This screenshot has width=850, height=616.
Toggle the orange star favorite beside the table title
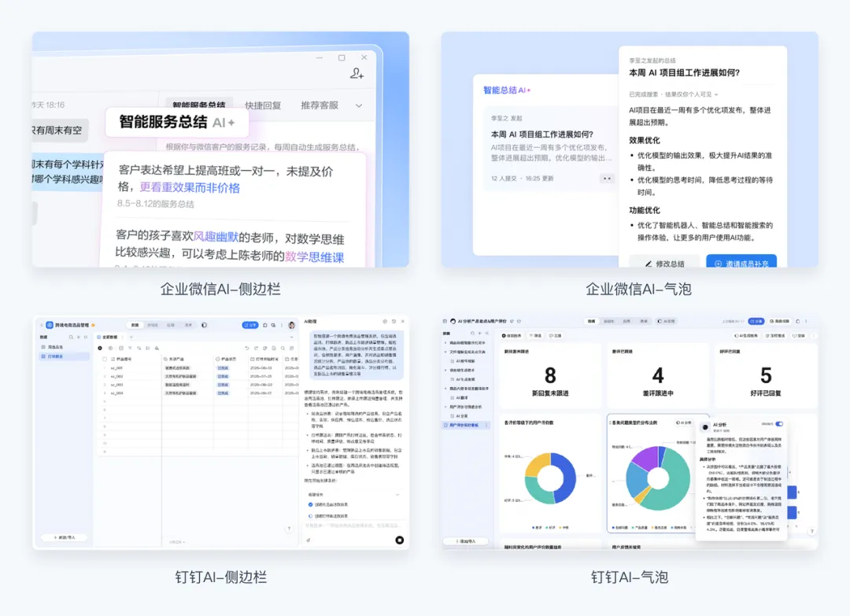pyautogui.click(x=93, y=325)
